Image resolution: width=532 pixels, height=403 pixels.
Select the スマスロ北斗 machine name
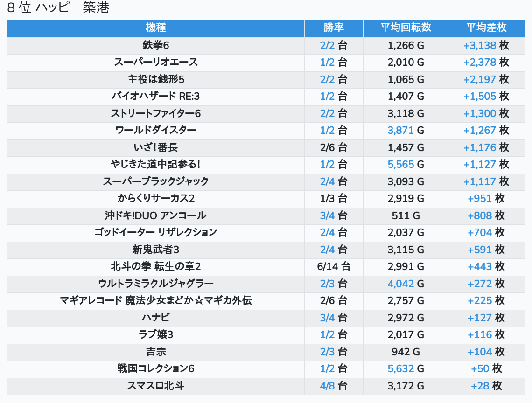pos(156,386)
